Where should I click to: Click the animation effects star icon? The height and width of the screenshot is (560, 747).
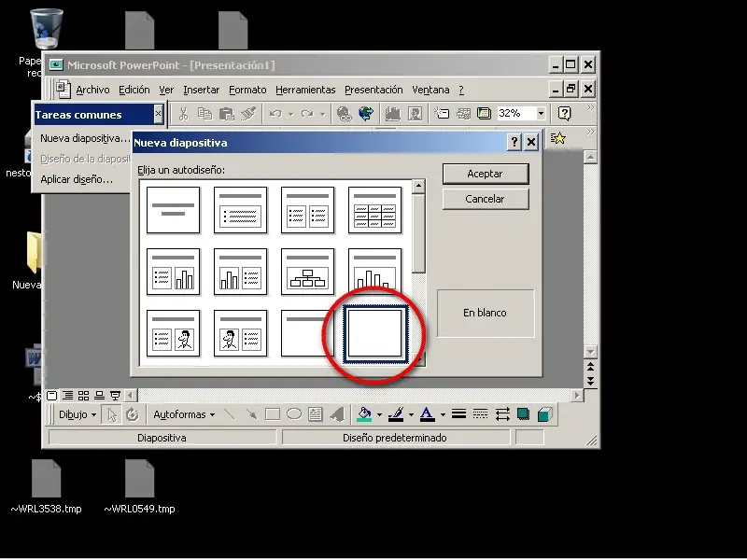point(557,138)
